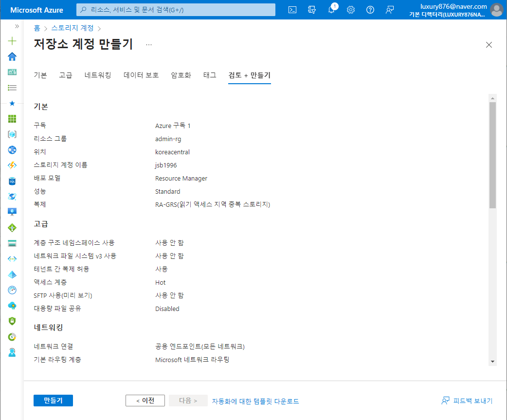
Task: Click the scrollbar down arrow
Action: point(492,362)
